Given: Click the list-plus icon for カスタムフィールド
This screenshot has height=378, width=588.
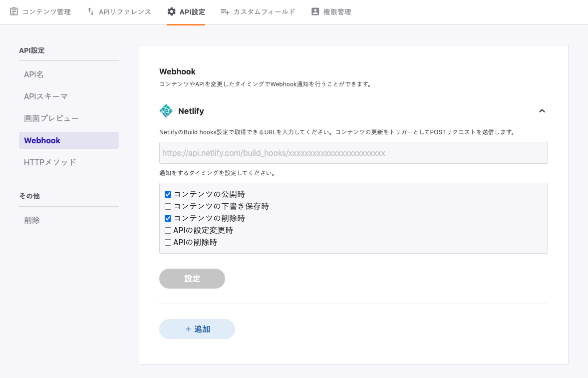Looking at the screenshot, I should 225,11.
